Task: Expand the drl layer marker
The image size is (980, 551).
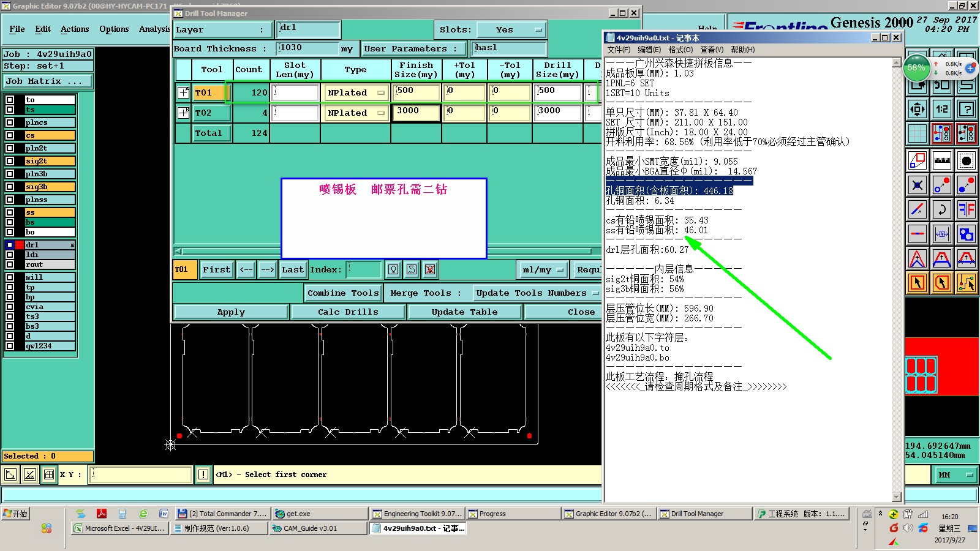Action: [72, 245]
